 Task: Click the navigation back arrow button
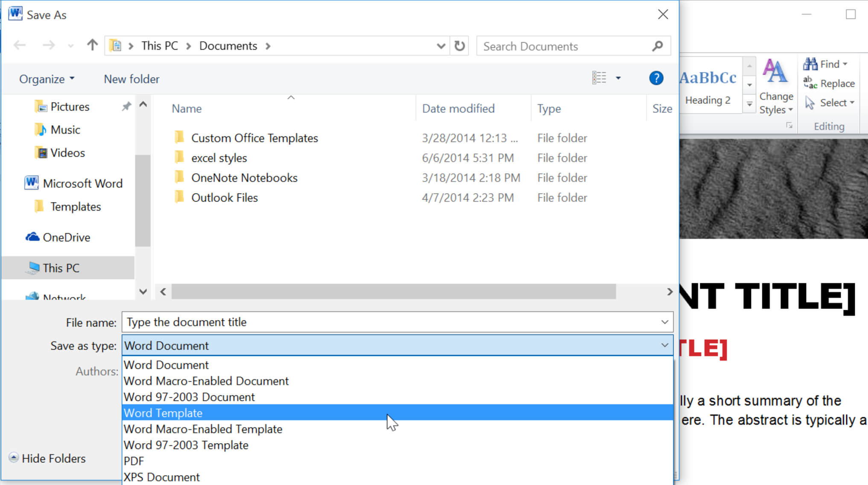pyautogui.click(x=20, y=46)
